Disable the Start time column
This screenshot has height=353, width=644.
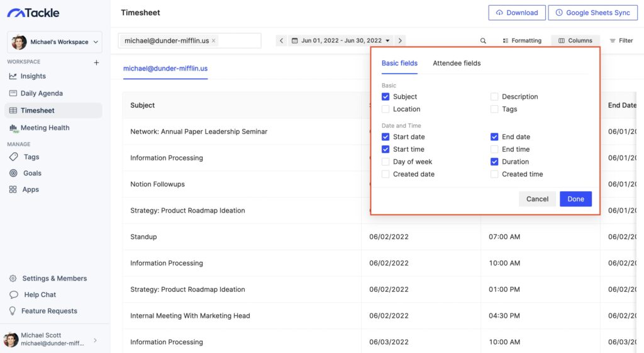(x=386, y=149)
